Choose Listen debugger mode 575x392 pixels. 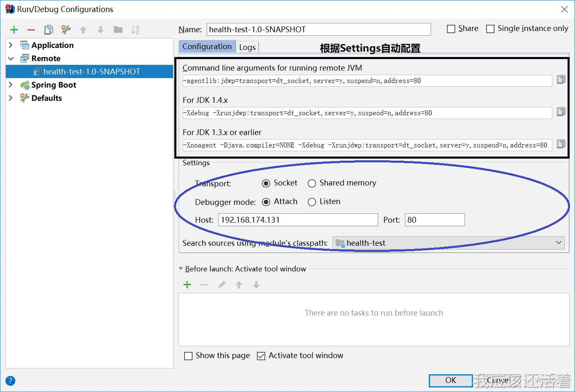[x=312, y=202]
